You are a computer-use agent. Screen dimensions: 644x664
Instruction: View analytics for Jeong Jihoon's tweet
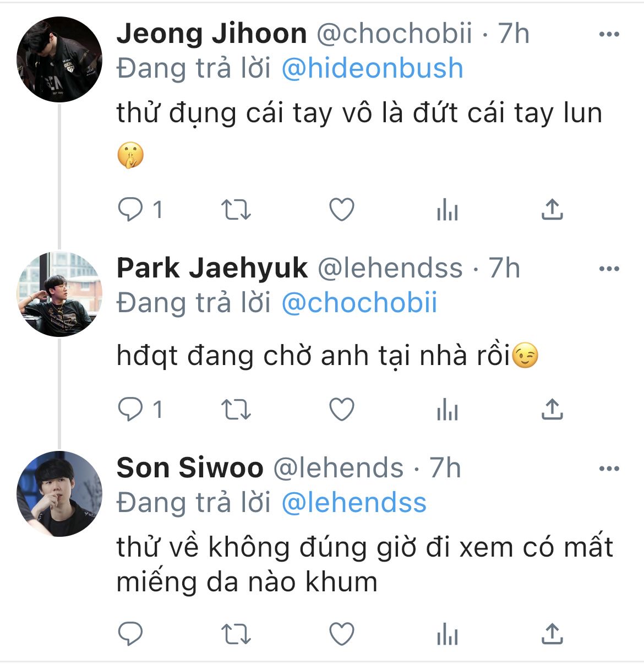[x=447, y=210]
